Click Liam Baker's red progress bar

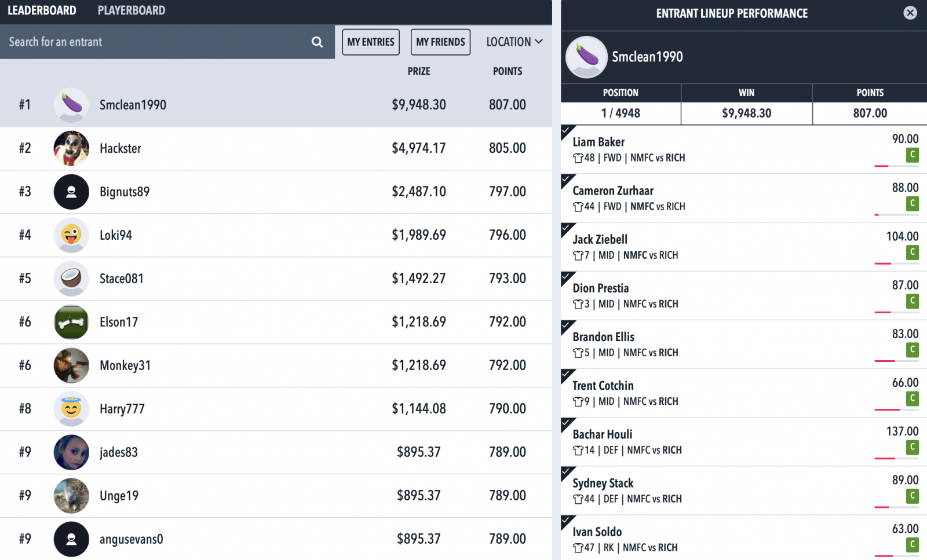882,166
